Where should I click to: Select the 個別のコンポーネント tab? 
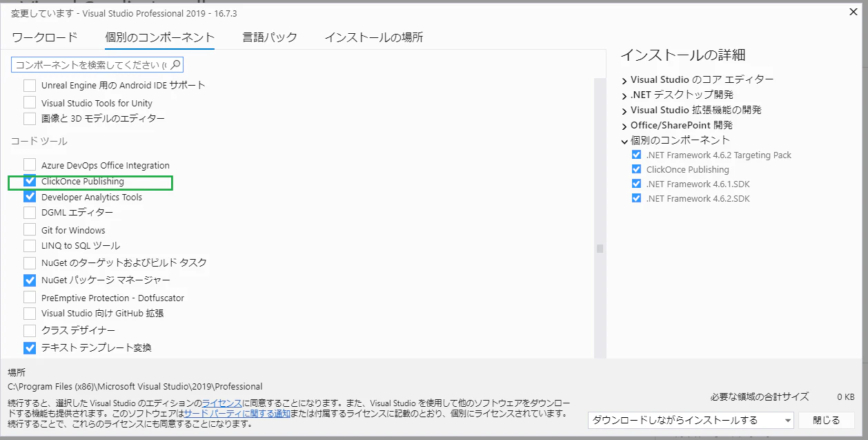(159, 37)
